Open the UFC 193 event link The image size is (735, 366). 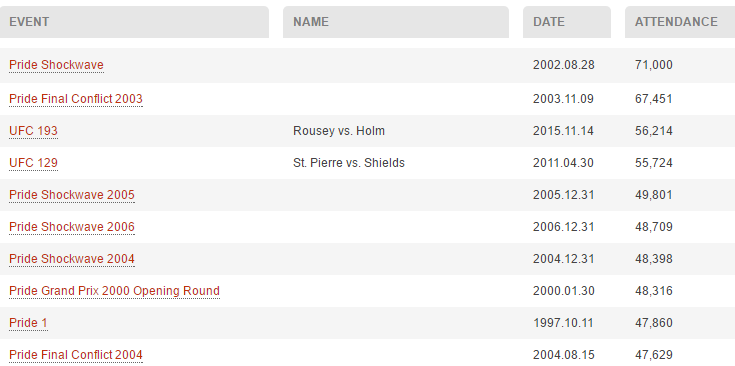click(x=33, y=131)
